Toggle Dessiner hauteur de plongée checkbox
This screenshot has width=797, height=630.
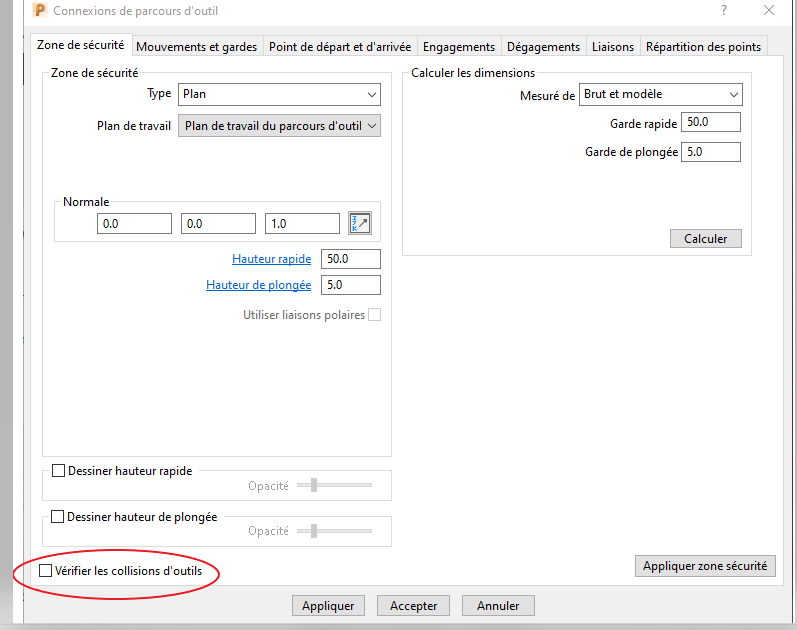(58, 517)
